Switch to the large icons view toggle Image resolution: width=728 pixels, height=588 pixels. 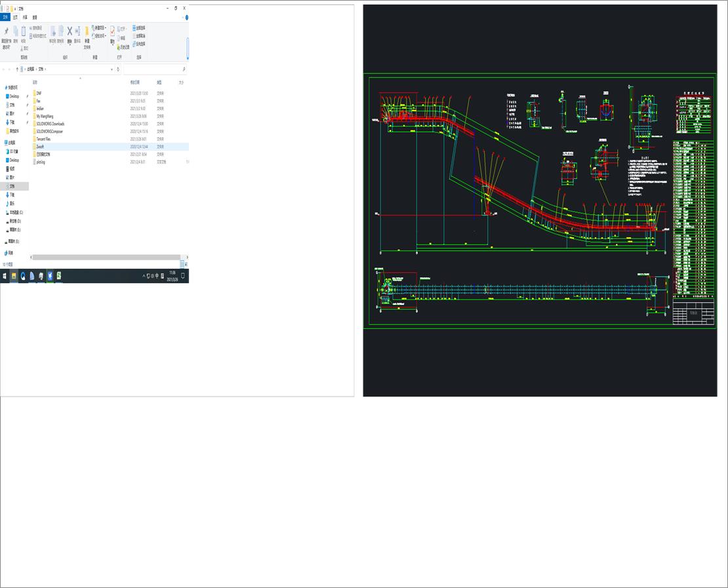point(186,265)
